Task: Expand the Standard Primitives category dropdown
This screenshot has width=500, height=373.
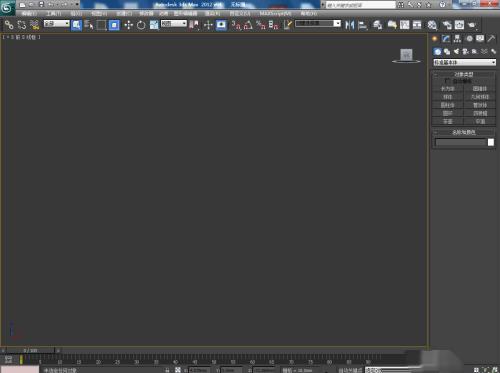Action: click(464, 62)
